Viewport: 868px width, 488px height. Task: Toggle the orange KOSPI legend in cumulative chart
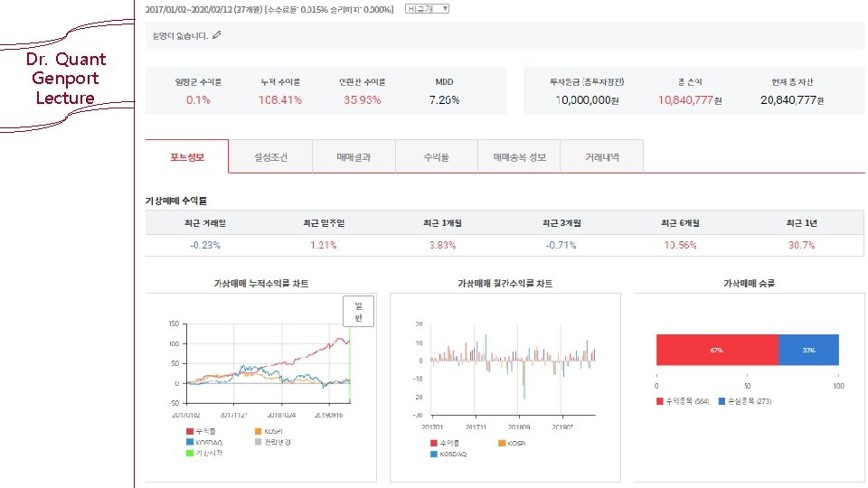269,431
